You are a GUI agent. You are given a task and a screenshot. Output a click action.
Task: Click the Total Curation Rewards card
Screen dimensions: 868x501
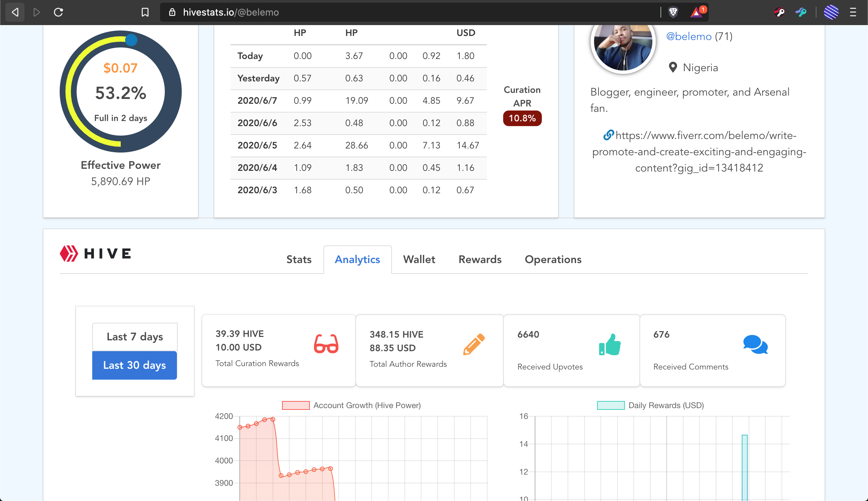(278, 350)
